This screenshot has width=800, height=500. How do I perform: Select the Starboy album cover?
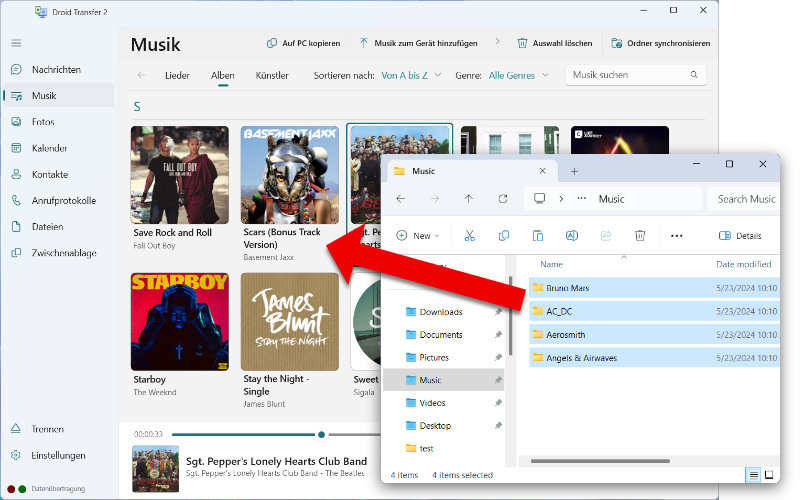pos(180,322)
